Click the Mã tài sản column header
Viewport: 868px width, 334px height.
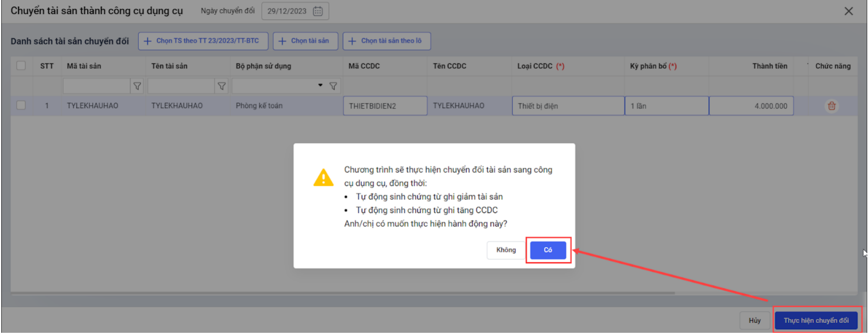[103, 66]
